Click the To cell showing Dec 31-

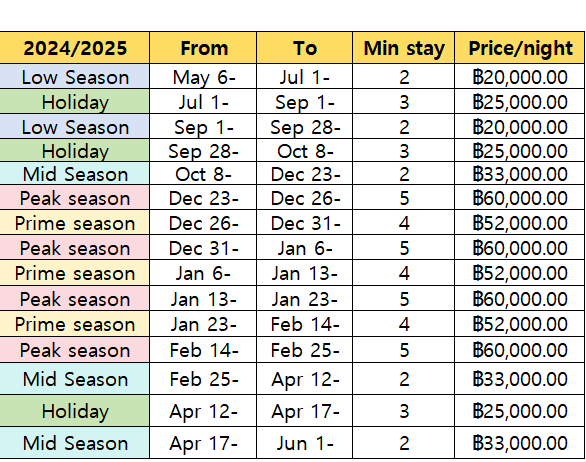[304, 223]
